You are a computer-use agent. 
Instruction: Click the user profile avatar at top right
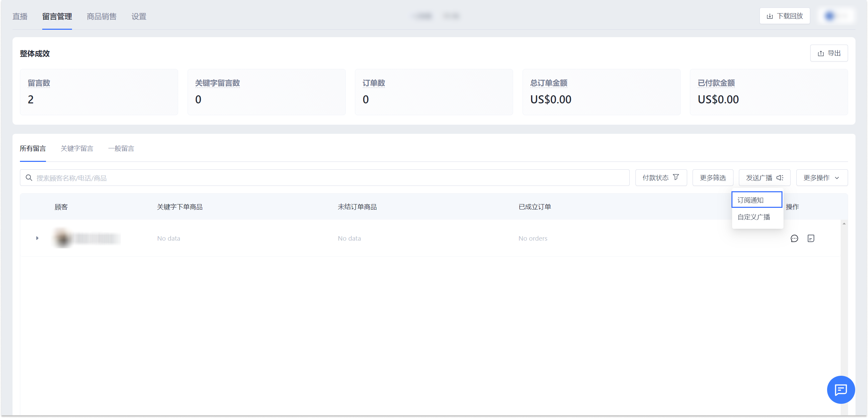[830, 16]
